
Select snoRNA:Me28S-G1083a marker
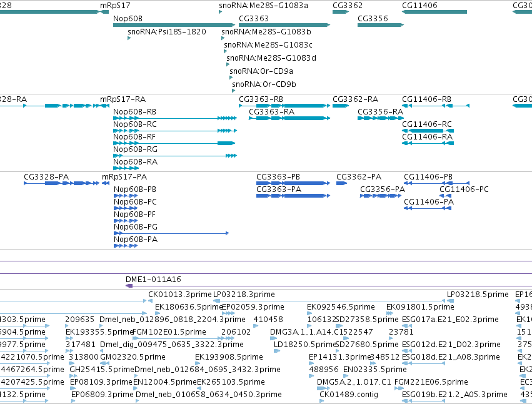221,12
